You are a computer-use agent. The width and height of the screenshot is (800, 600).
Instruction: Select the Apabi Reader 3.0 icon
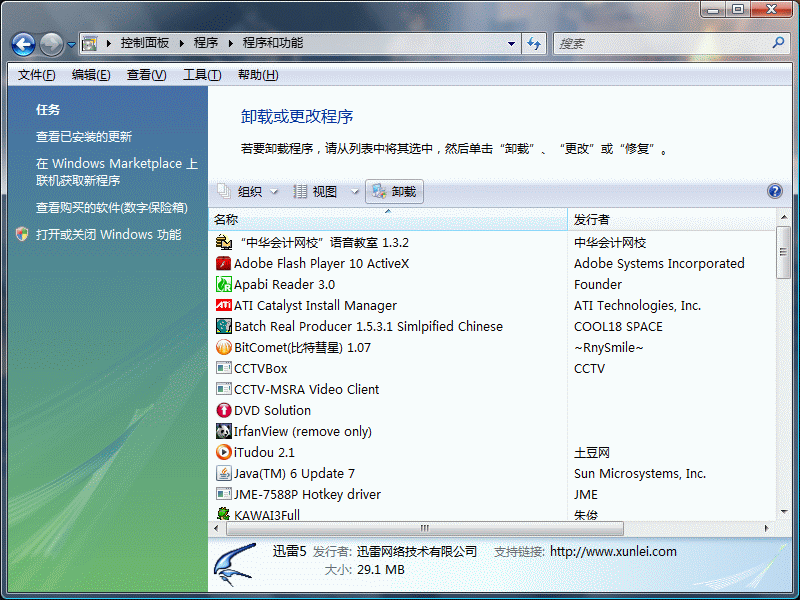pos(223,284)
